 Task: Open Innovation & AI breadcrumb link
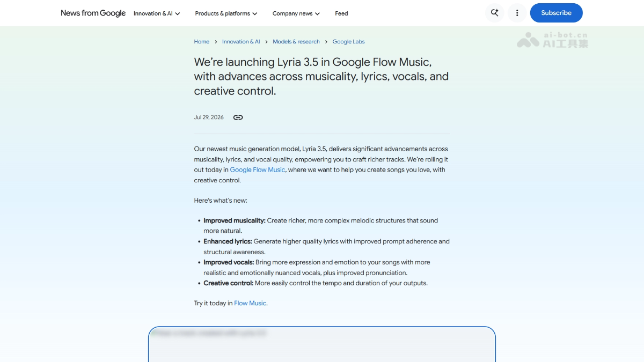click(x=241, y=42)
